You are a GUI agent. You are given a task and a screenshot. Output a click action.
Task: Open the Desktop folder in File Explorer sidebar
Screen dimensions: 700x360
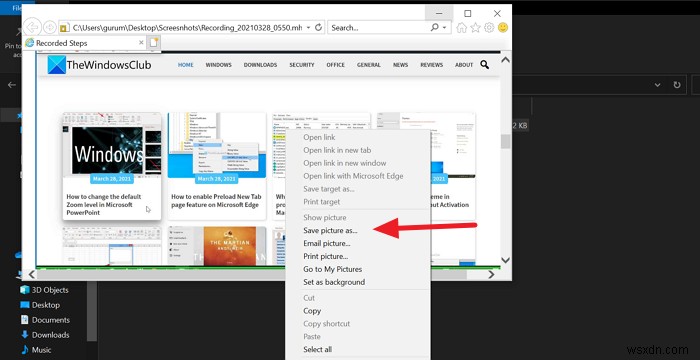click(40, 305)
